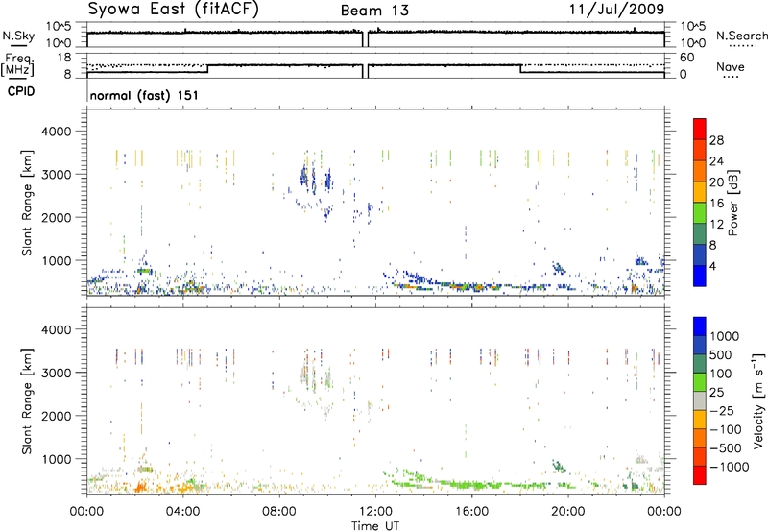The image size is (768, 532).
Task: Select the 'Velocity [m s-1]' color bar label
Action: [x=758, y=401]
